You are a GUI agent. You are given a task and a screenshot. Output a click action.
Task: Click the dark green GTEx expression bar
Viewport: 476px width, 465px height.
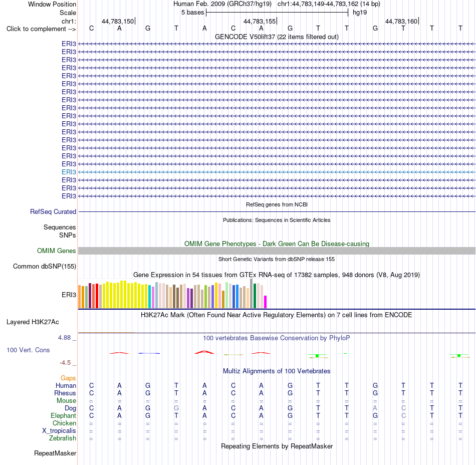[255, 296]
